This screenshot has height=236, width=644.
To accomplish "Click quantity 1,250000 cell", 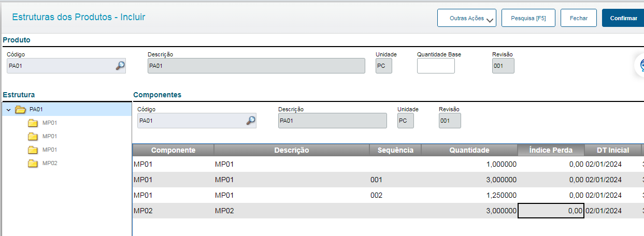I will [469, 195].
